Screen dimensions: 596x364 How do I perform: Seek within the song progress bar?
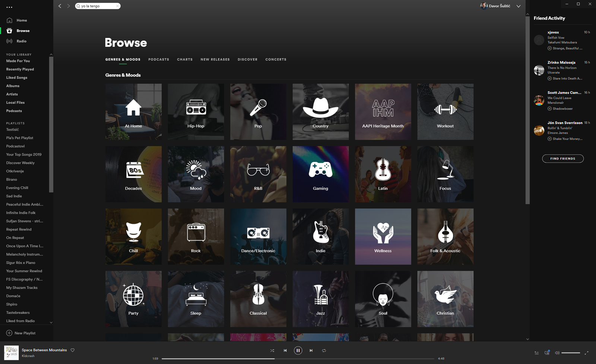pyautogui.click(x=298, y=359)
